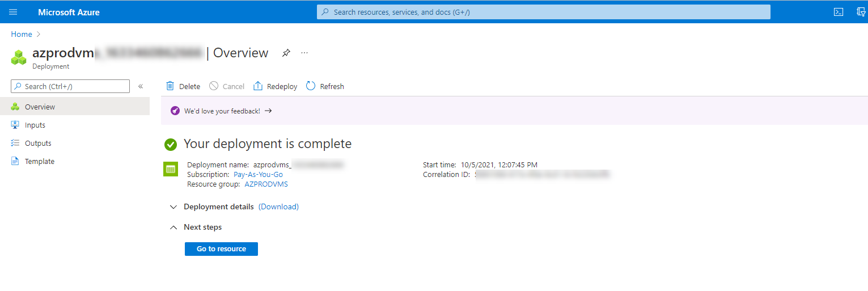Click the Redeploy label in the toolbar
868x291 pixels.
[282, 87]
